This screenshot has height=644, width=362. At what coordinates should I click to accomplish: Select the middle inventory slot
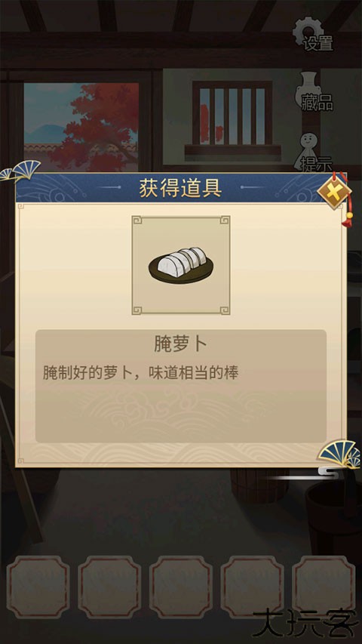181,587
